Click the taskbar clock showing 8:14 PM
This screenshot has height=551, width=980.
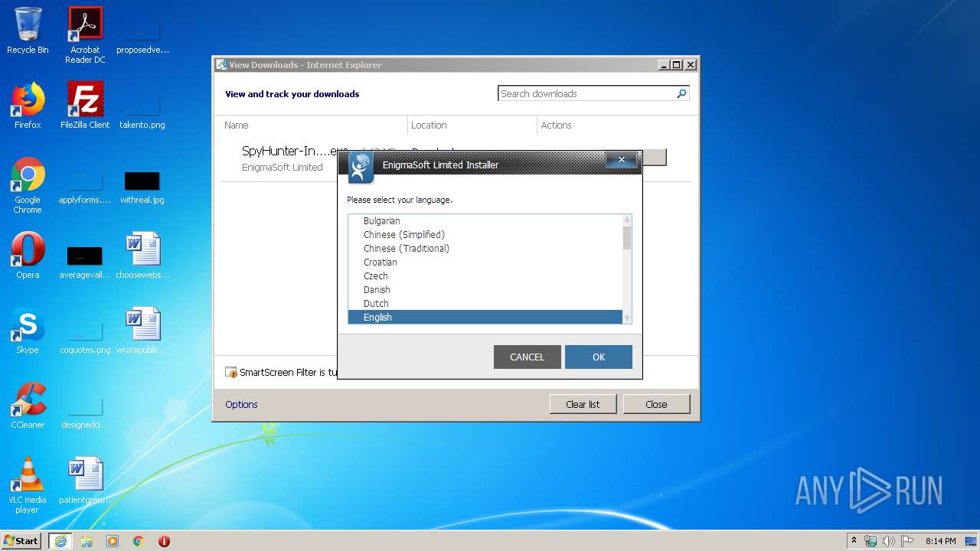[940, 541]
